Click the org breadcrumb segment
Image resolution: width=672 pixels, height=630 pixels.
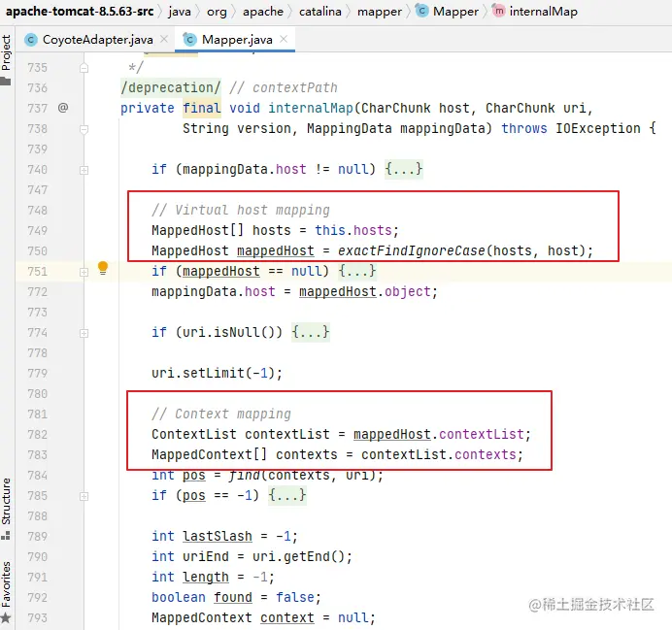tap(217, 12)
